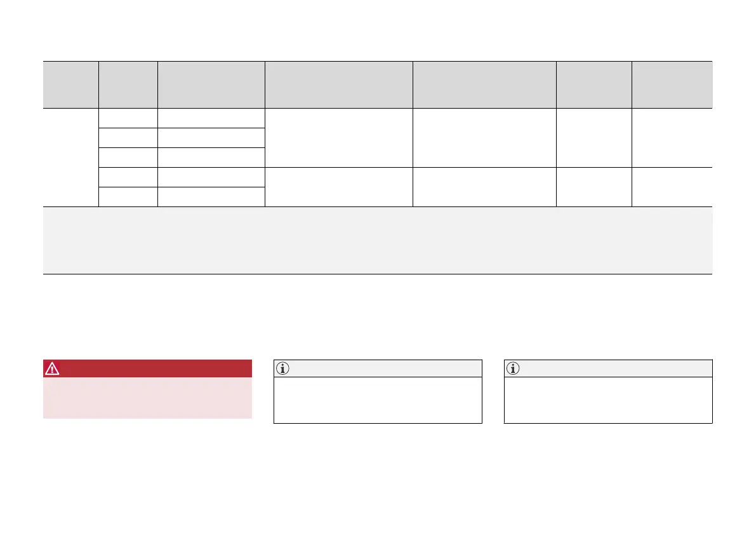Select the second column header cell of the table
The height and width of the screenshot is (533, 756).
pos(128,84)
